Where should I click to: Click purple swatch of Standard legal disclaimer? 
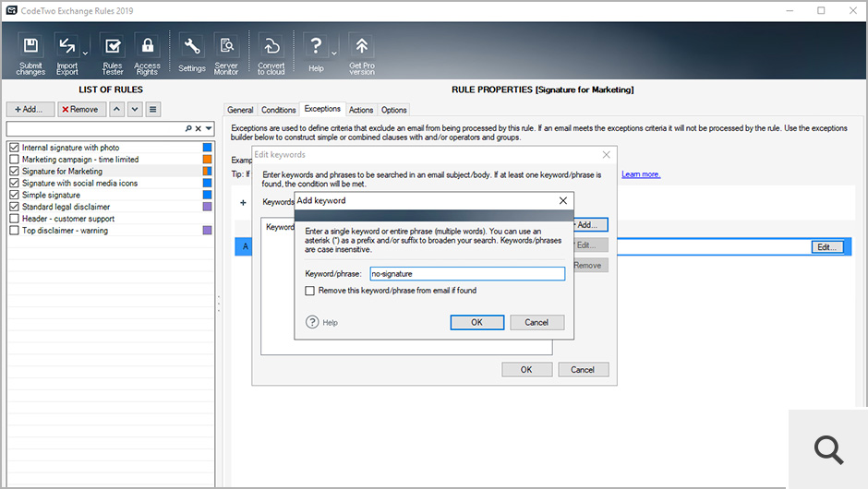click(207, 207)
